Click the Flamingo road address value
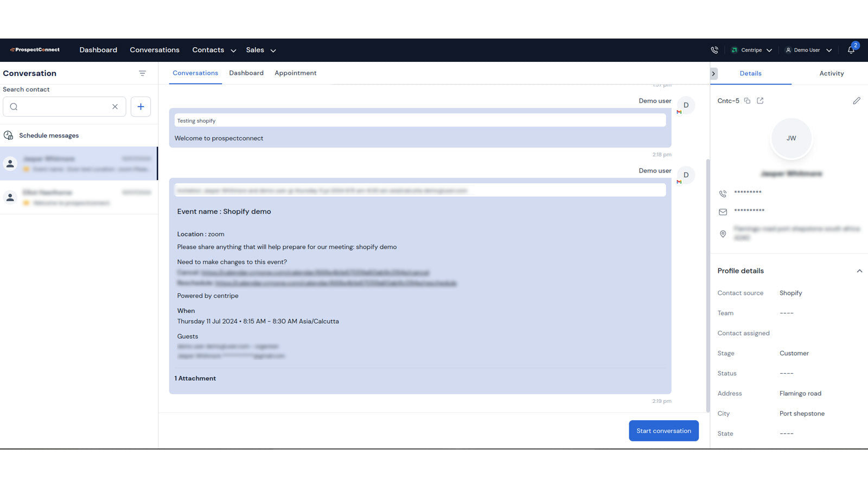 [801, 394]
